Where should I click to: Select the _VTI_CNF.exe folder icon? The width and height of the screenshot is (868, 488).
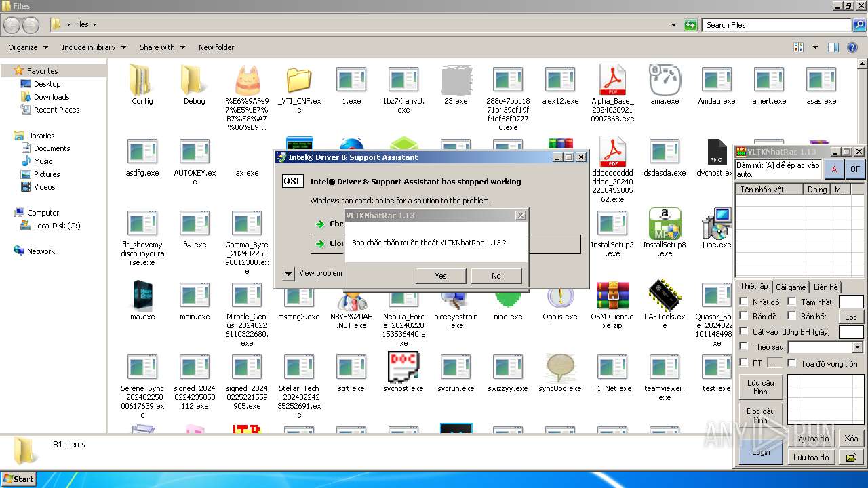point(299,80)
